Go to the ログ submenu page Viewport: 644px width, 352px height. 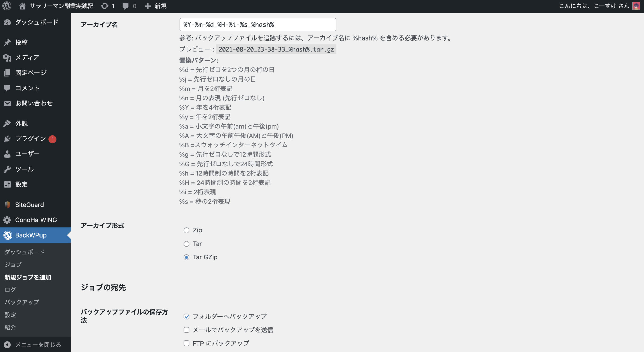coord(10,290)
